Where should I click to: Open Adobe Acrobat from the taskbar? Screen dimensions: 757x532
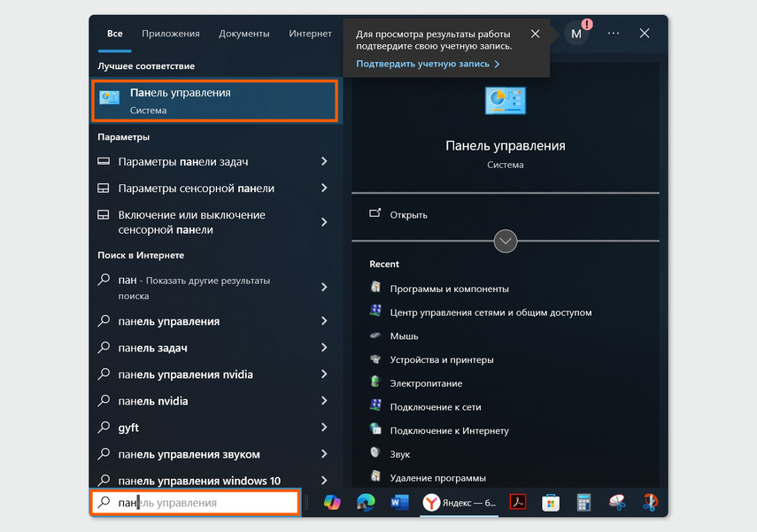click(518, 503)
